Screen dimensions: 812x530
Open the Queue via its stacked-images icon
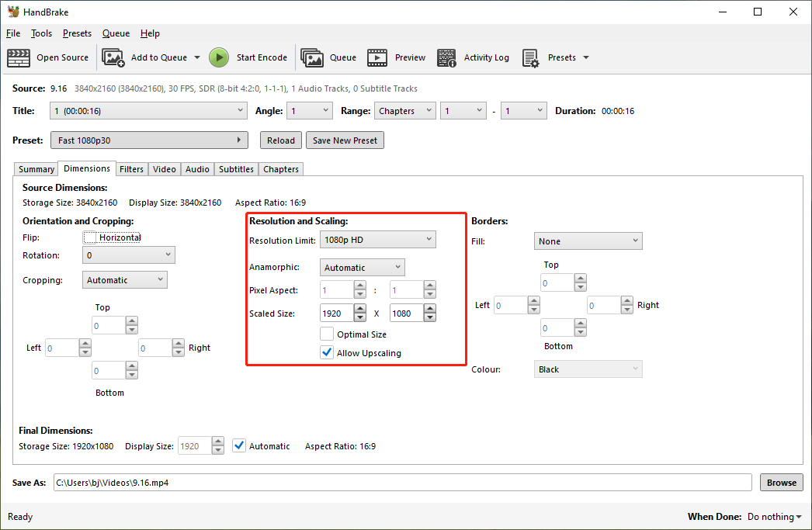(x=312, y=57)
